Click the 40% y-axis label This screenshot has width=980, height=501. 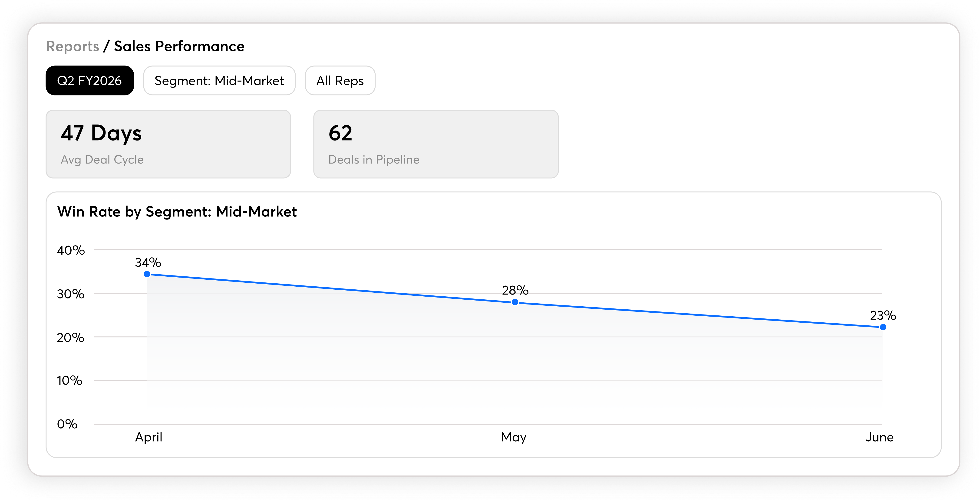(70, 250)
